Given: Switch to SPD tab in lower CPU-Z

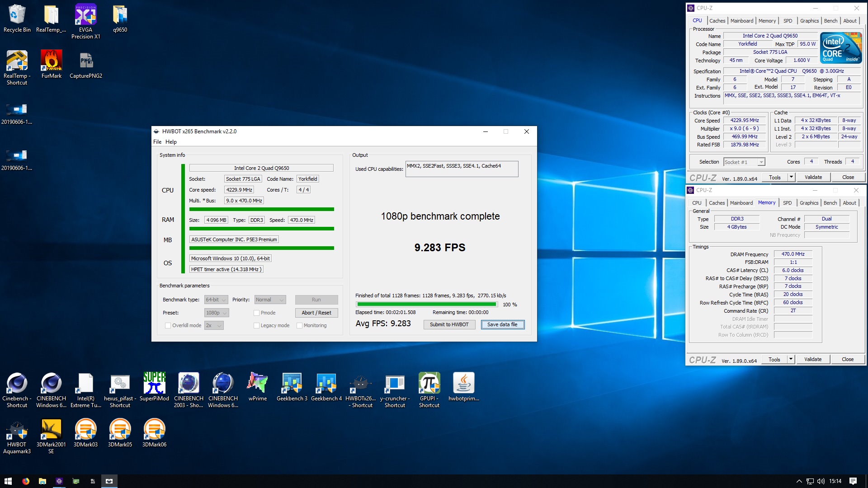Looking at the screenshot, I should point(787,203).
